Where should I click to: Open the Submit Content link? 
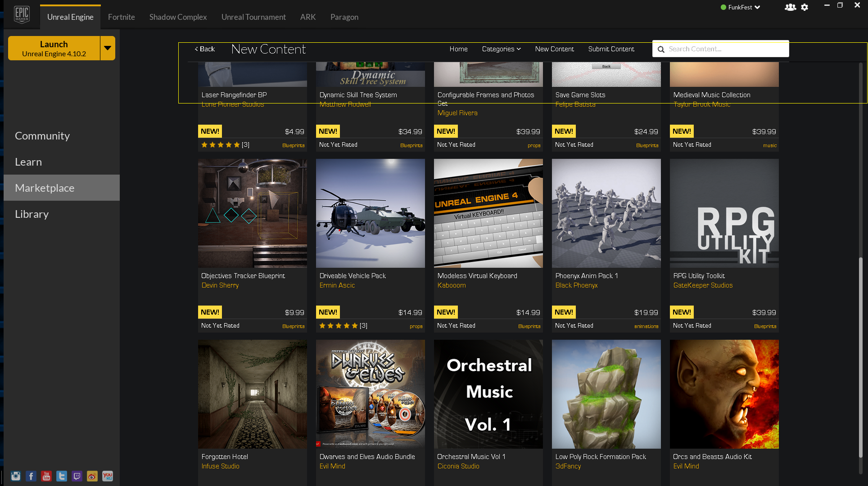pyautogui.click(x=611, y=49)
